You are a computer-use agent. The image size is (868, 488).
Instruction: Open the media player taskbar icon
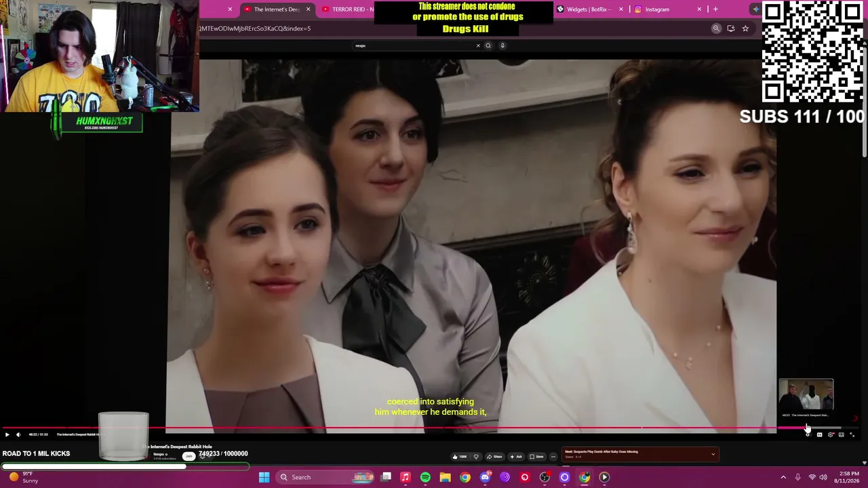point(604,477)
